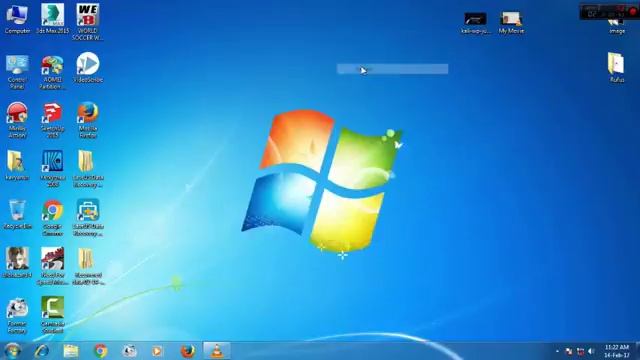Open the Control Panel desktop icon

pos(17,71)
